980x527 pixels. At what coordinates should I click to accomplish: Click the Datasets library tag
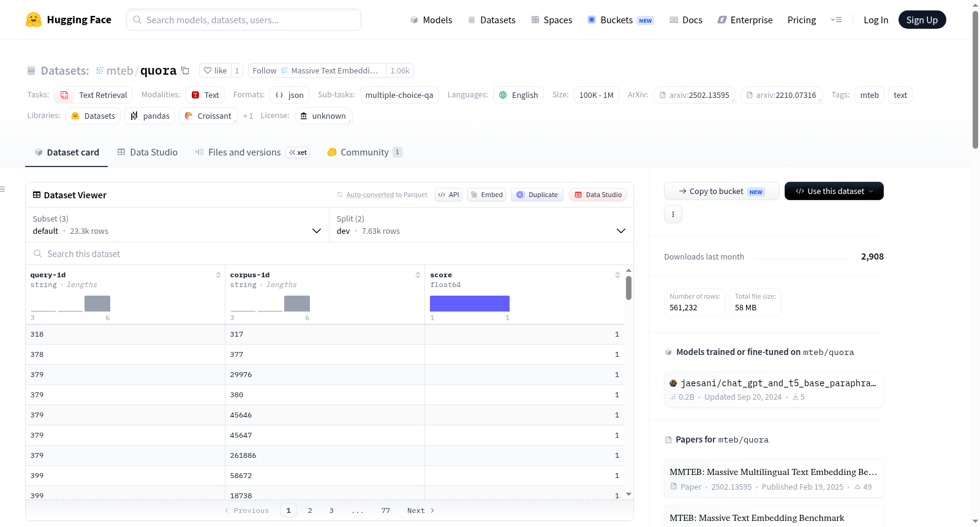point(93,116)
